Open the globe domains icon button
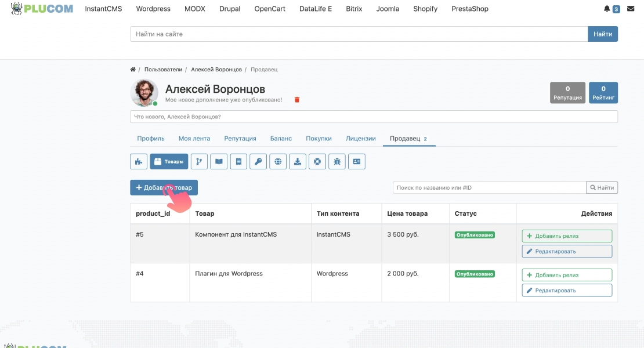Image resolution: width=644 pixels, height=348 pixels. click(278, 161)
